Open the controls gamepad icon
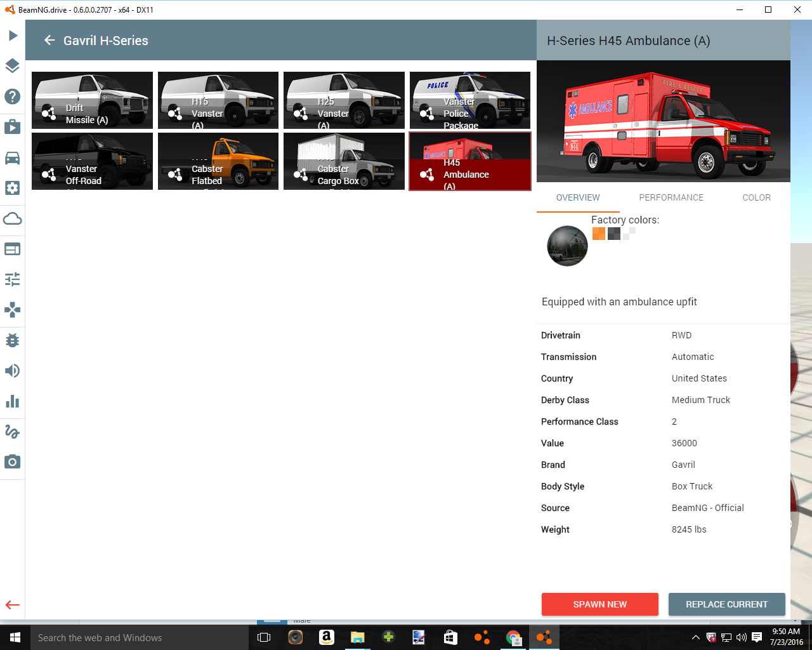This screenshot has height=650, width=812. point(13,310)
